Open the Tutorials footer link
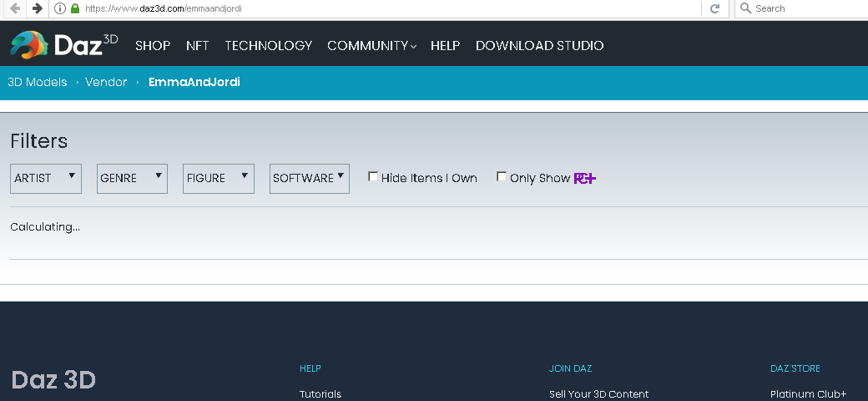868x401 pixels. point(320,393)
